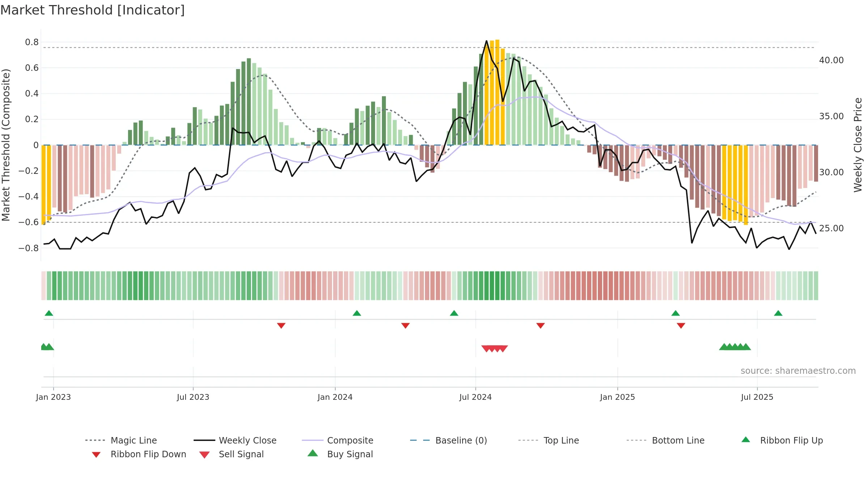The width and height of the screenshot is (868, 488).
Task: Toggle the Sell Signal legend entry
Action: pos(231,454)
